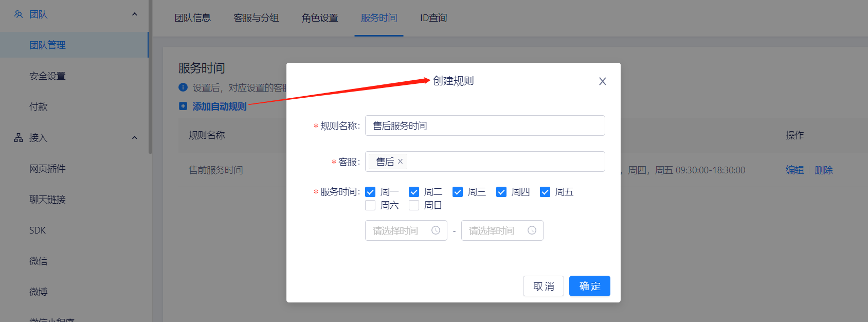Uncheck the 周一 checkbox
Viewport: 868px width, 322px height.
pos(370,192)
